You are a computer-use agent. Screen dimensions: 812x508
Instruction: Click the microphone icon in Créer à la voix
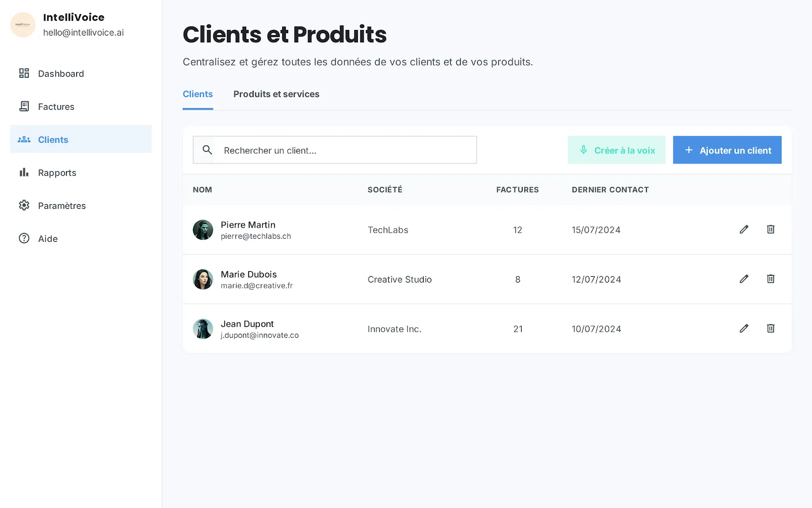pyautogui.click(x=584, y=150)
